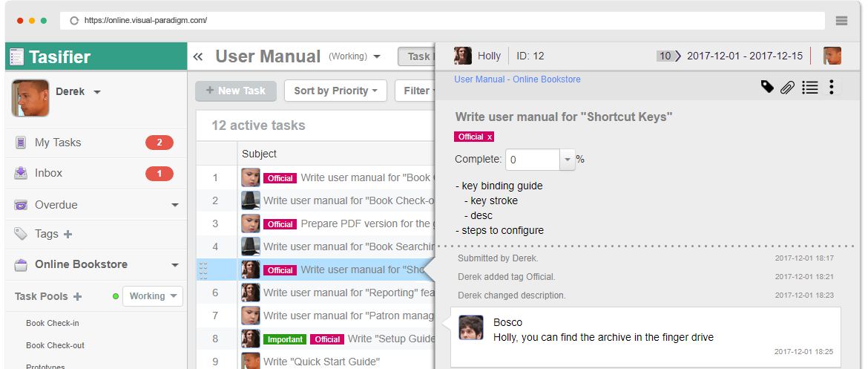Reload the page using refresh icon
This screenshot has height=369, width=868.
tap(74, 21)
